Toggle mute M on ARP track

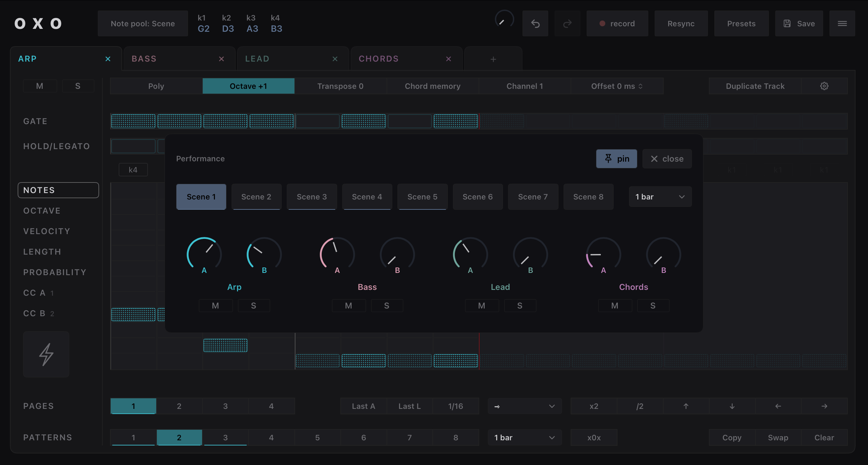tap(40, 86)
